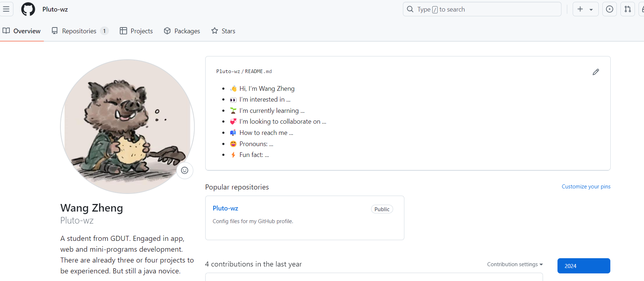The height and width of the screenshot is (281, 644).
Task: Open the Projects tab
Action: (136, 31)
